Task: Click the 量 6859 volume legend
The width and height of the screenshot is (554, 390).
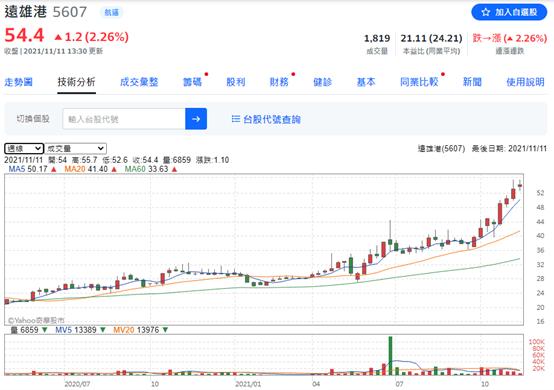Action: point(29,330)
